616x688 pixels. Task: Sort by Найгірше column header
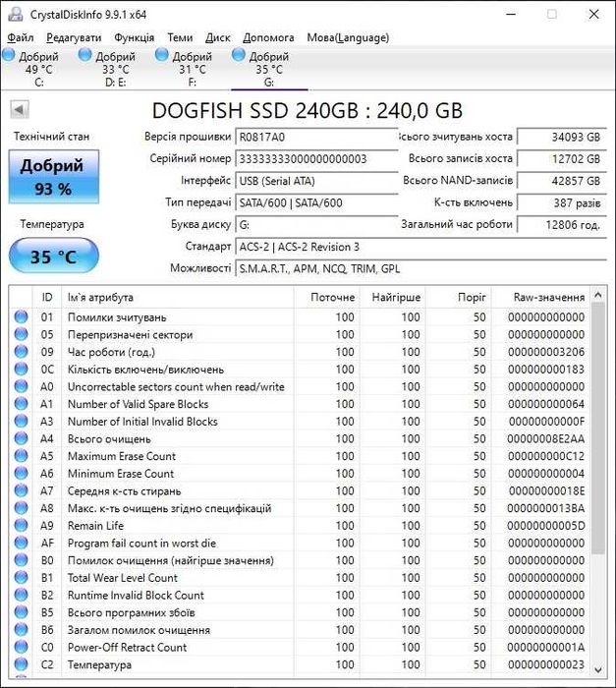[393, 297]
